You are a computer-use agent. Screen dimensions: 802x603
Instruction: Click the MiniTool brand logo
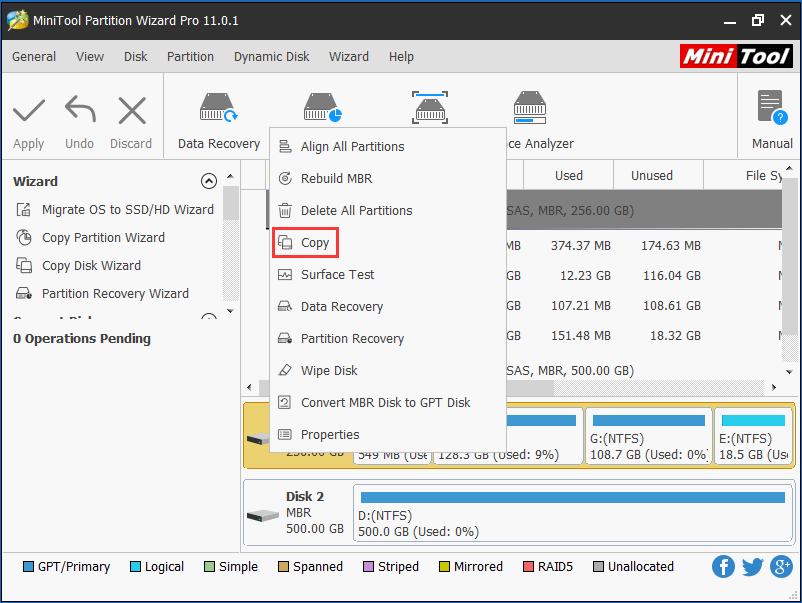[736, 56]
